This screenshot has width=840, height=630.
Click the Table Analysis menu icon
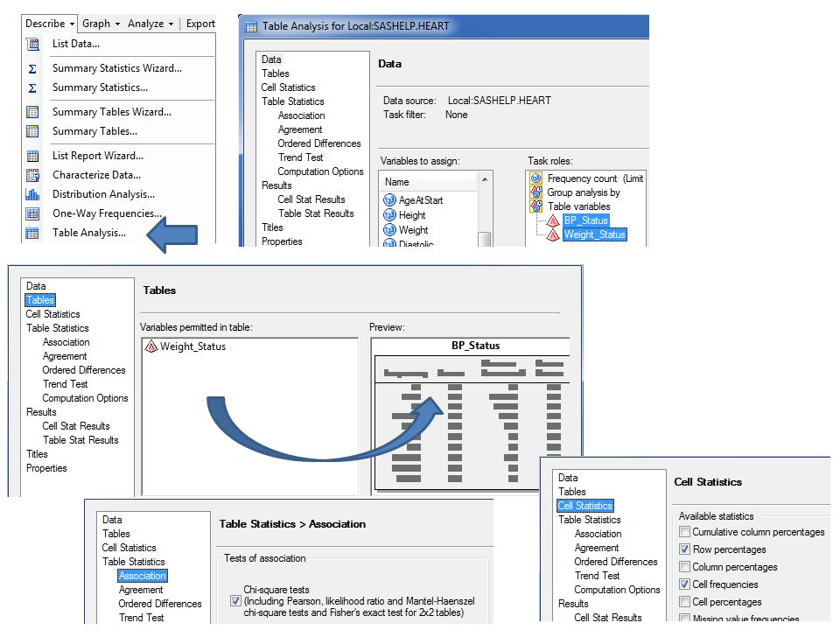tap(32, 233)
